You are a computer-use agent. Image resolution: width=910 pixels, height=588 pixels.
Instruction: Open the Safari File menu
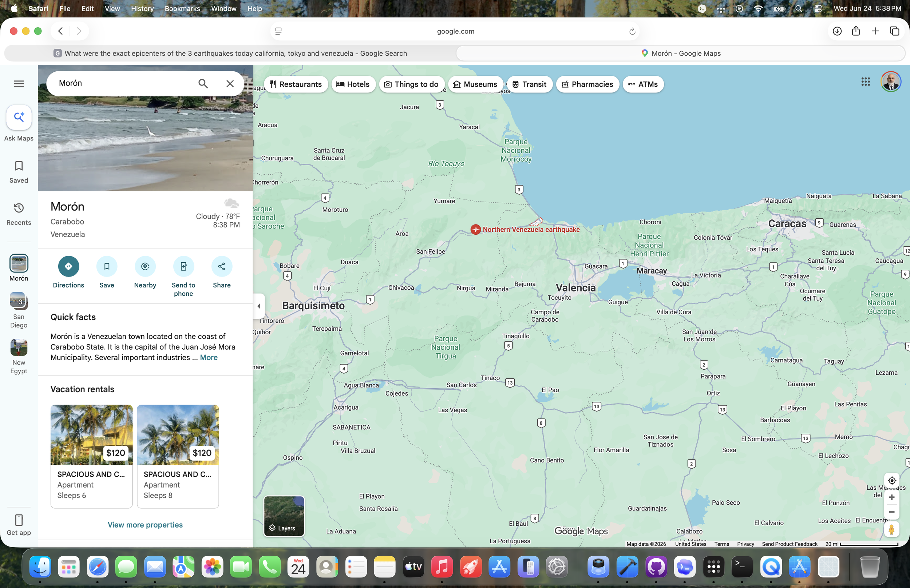65,8
